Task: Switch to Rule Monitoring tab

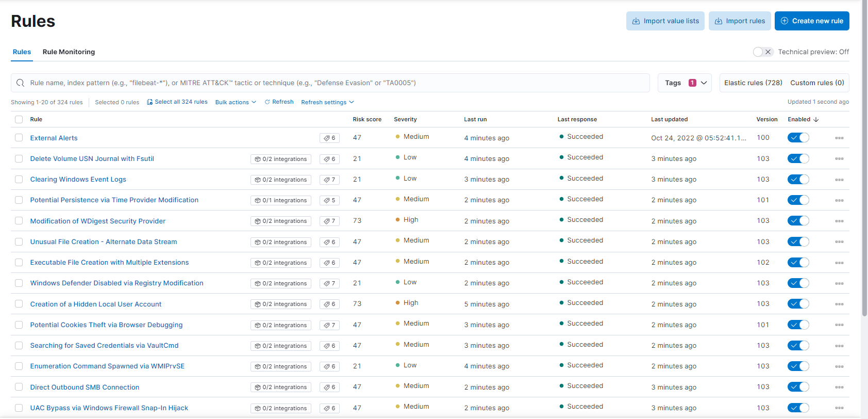Action: (69, 52)
